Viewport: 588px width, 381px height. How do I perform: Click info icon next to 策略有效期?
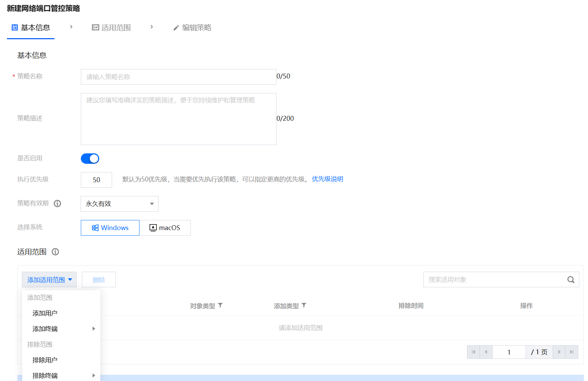pos(58,204)
